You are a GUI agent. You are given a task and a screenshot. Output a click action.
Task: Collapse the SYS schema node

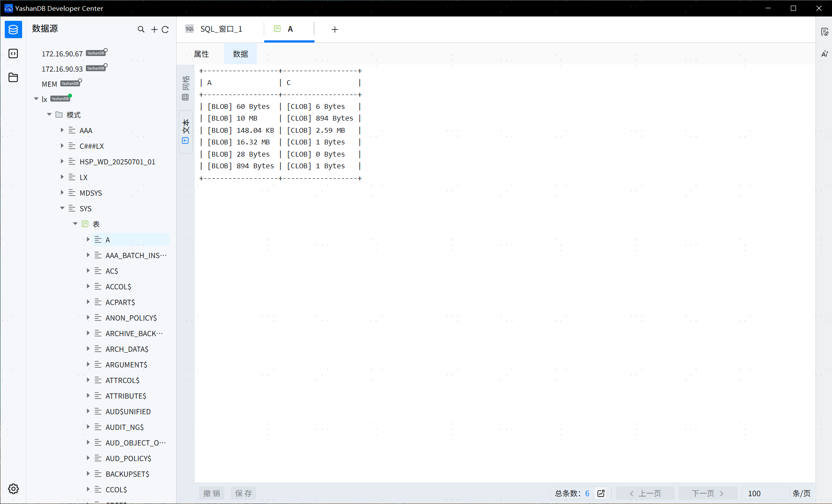(62, 208)
